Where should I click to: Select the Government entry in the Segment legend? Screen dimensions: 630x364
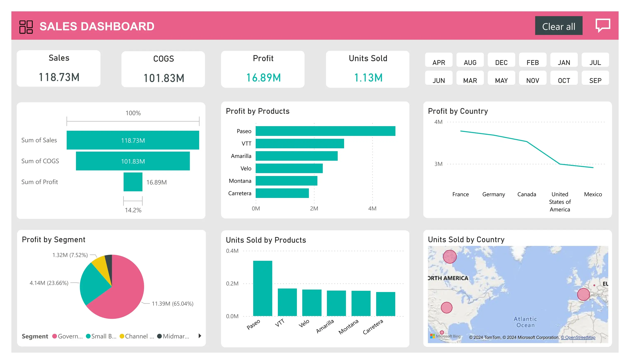pos(67,336)
